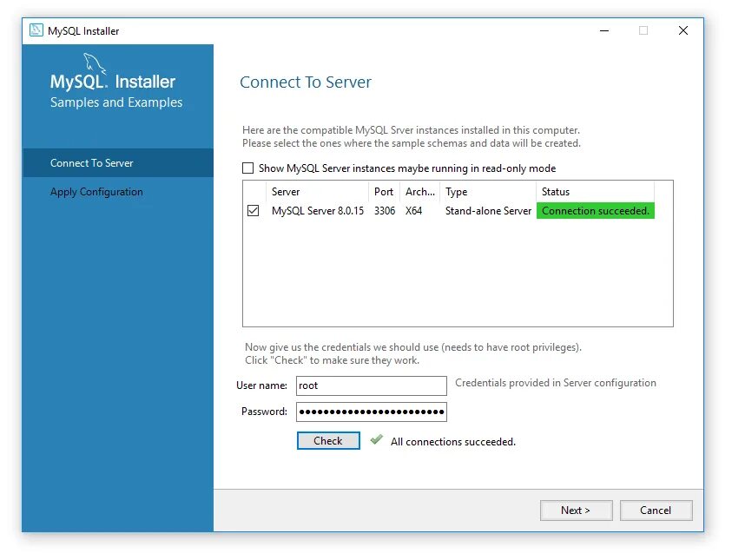Select the MySQL Server 8.0.15 cell
745x560 pixels.
(x=318, y=211)
